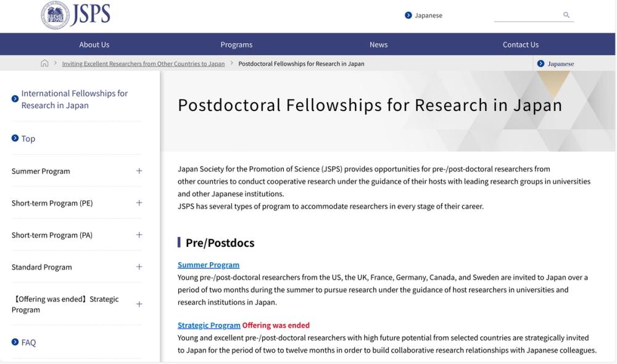
Task: Click breadcrumb text Postdoctoral Fellowships for Research
Action: click(x=301, y=64)
